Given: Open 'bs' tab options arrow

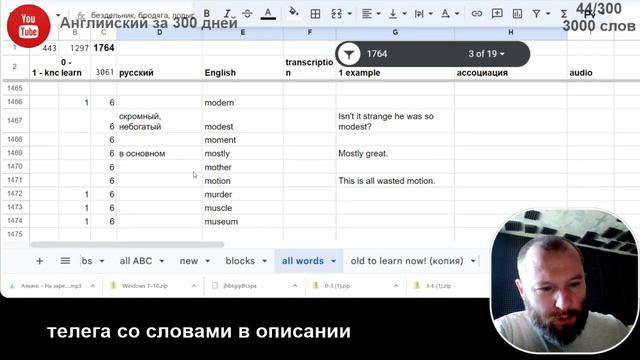Looking at the screenshot, I should 102,261.
